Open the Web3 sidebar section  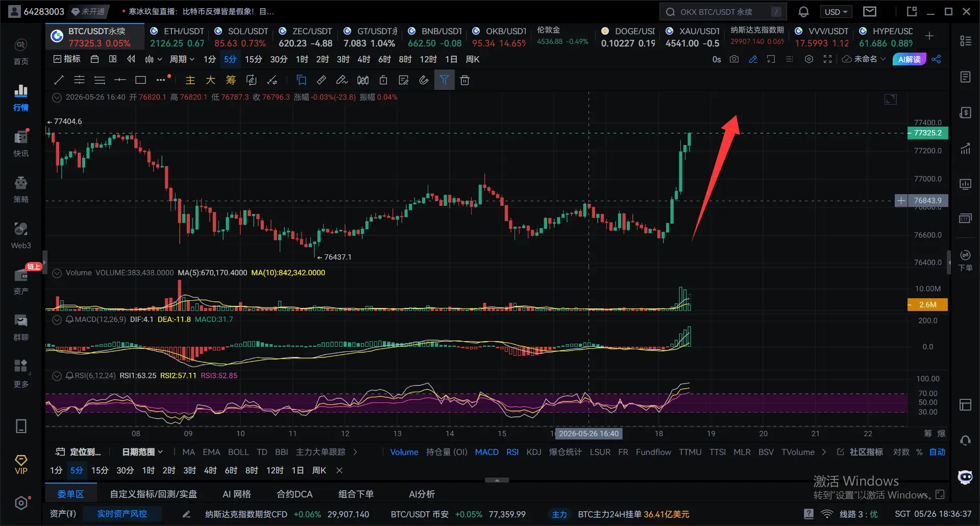pos(21,235)
